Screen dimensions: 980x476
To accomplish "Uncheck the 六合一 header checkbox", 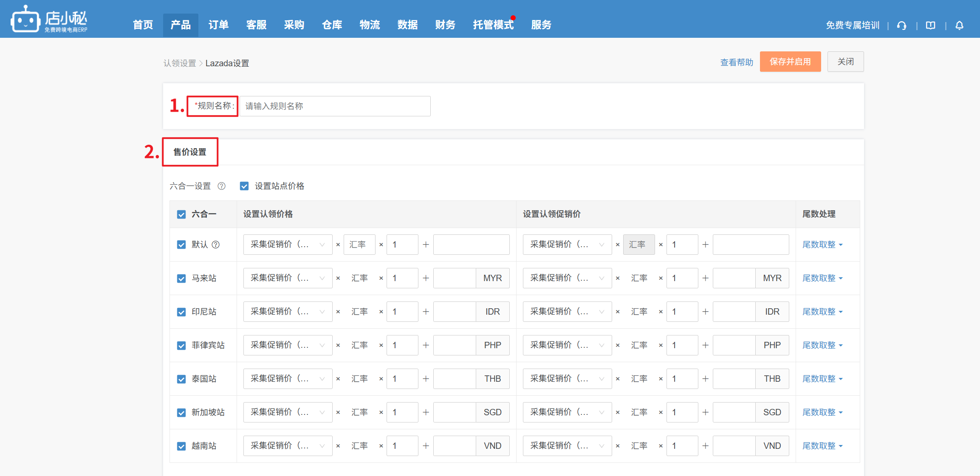I will [x=181, y=214].
